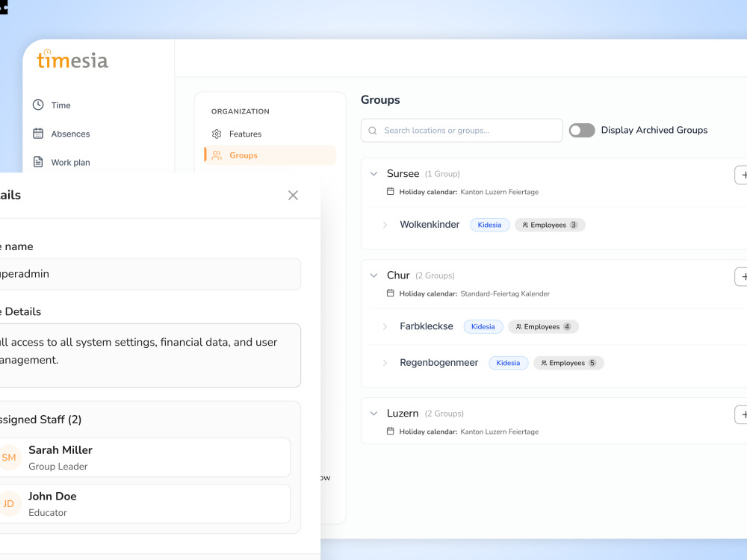747x560 pixels.
Task: Expand the Wolkenkinder group
Action: [385, 225]
